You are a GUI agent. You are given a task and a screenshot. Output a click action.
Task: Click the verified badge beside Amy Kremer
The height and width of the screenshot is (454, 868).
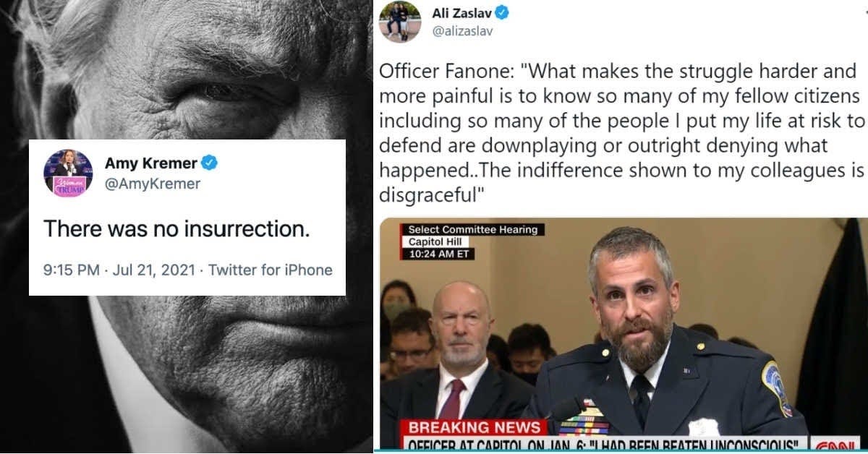tap(210, 163)
